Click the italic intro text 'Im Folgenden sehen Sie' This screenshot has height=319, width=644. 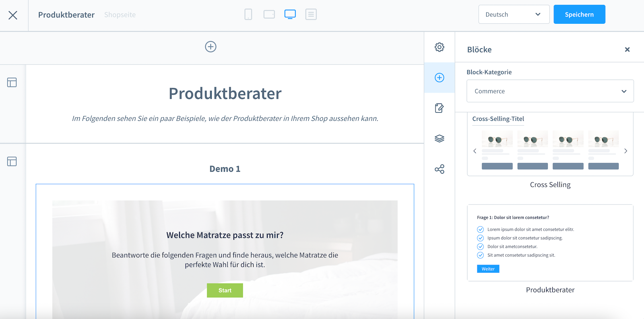click(225, 118)
